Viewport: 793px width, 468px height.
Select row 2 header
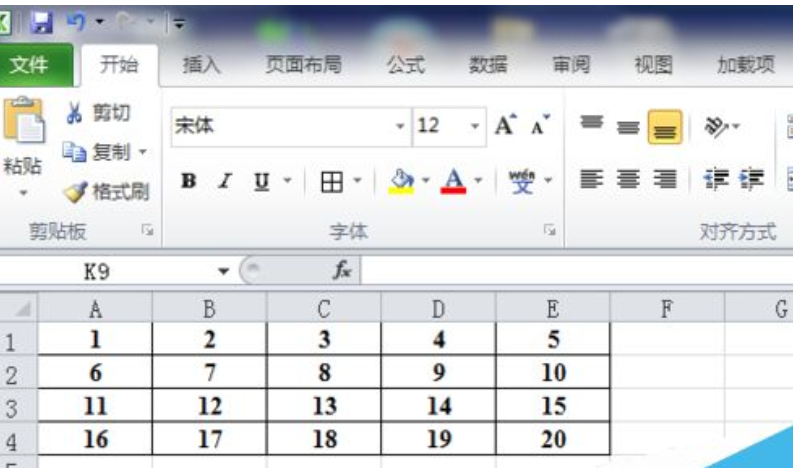coord(18,373)
